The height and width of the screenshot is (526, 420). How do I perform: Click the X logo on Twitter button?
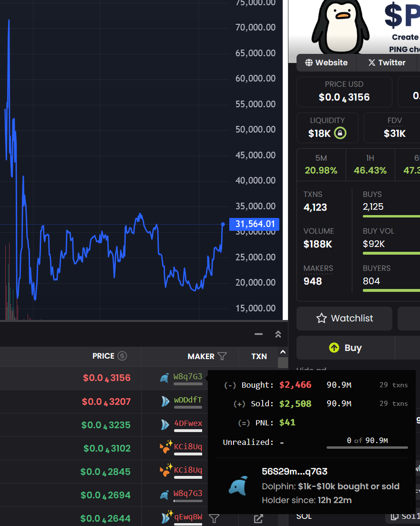click(372, 63)
